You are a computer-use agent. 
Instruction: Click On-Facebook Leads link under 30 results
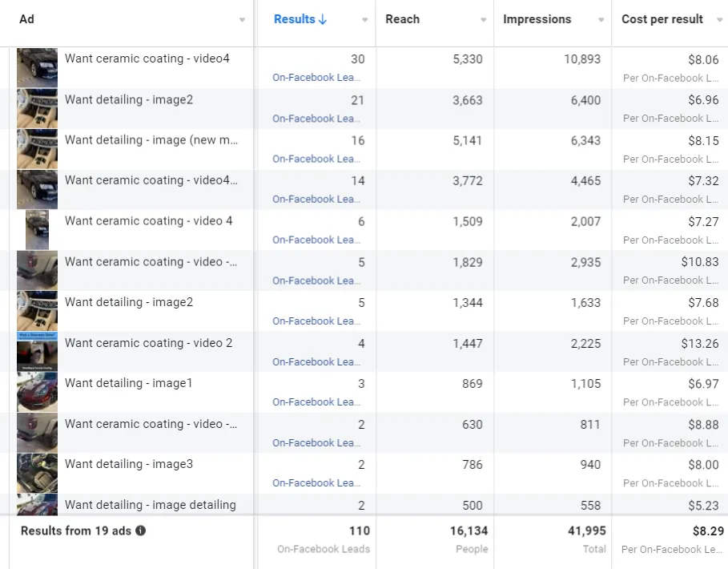click(316, 78)
